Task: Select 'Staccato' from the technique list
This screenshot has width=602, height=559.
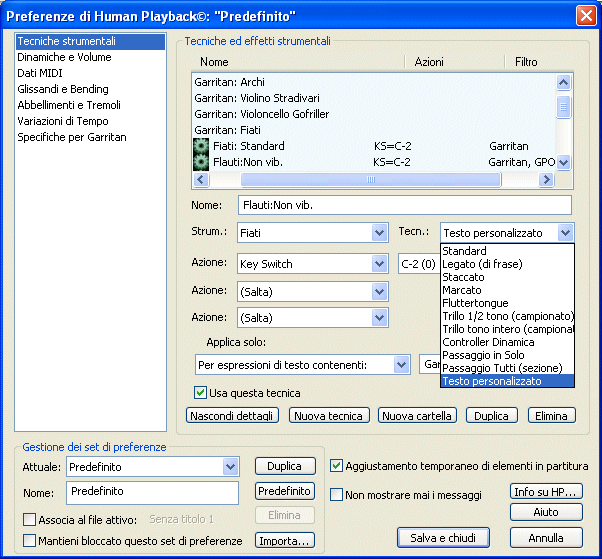Action: [x=463, y=277]
